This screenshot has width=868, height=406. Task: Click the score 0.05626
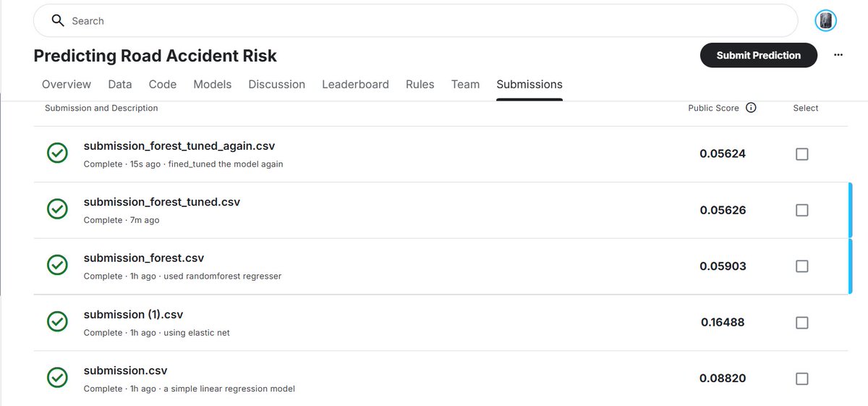click(x=723, y=210)
